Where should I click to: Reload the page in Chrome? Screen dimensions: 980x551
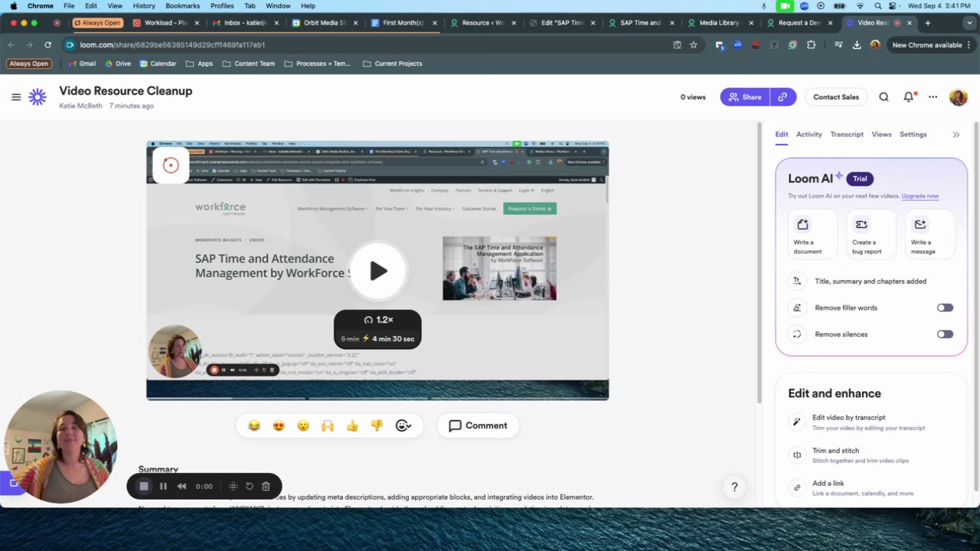coord(47,45)
